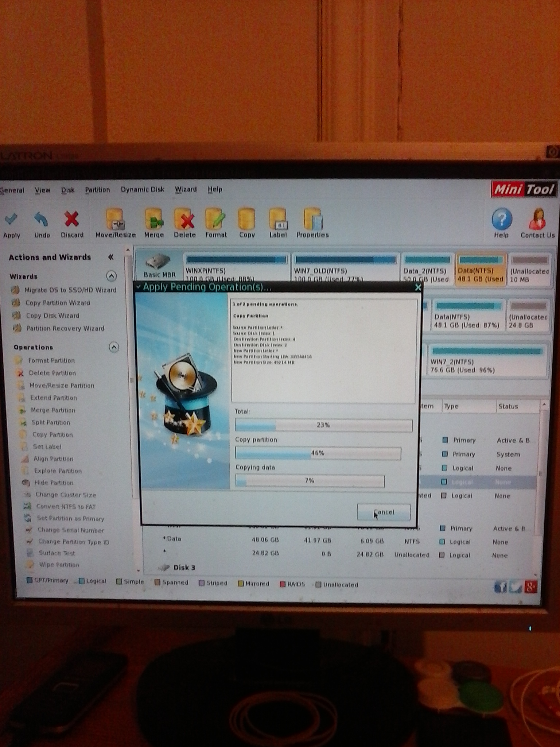Viewport: 560px width, 747px height.
Task: Cancel the pending operations
Action: point(384,512)
